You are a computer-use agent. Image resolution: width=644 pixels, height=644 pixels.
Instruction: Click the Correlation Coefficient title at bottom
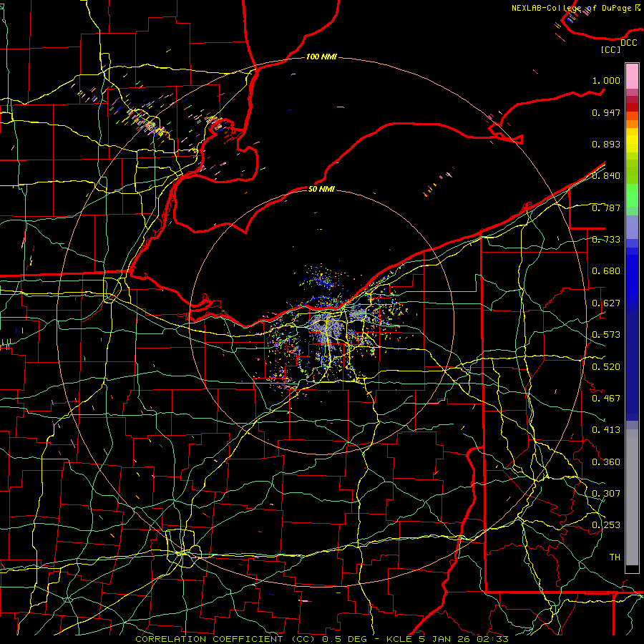pyautogui.click(x=321, y=639)
